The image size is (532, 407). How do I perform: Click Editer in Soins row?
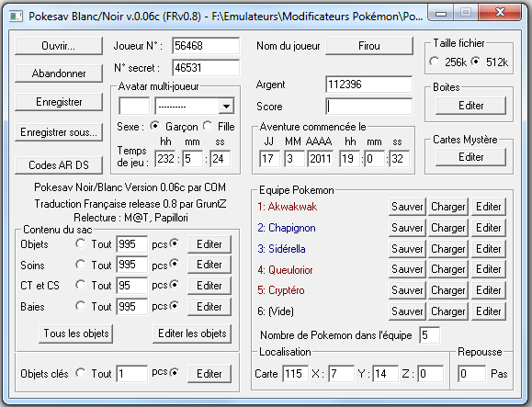tap(209, 265)
